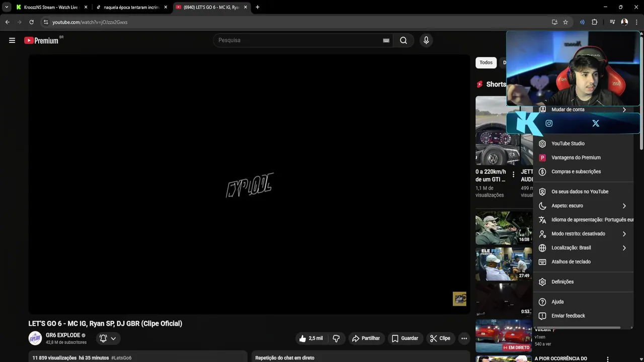Screen dimensions: 644x362
Task: Dislike the video with thumbs down
Action: coord(336,338)
